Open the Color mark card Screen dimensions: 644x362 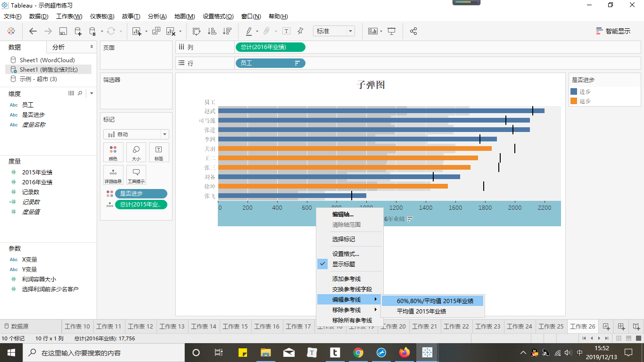[x=113, y=153]
